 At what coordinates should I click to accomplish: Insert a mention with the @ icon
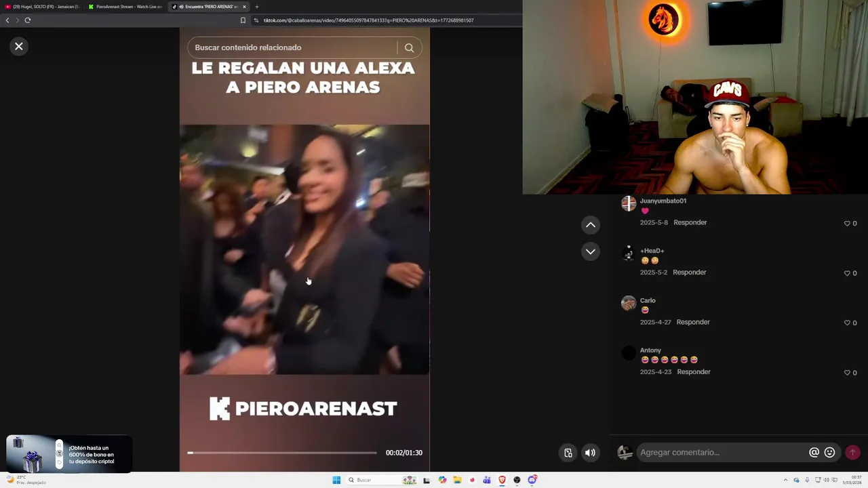click(814, 453)
